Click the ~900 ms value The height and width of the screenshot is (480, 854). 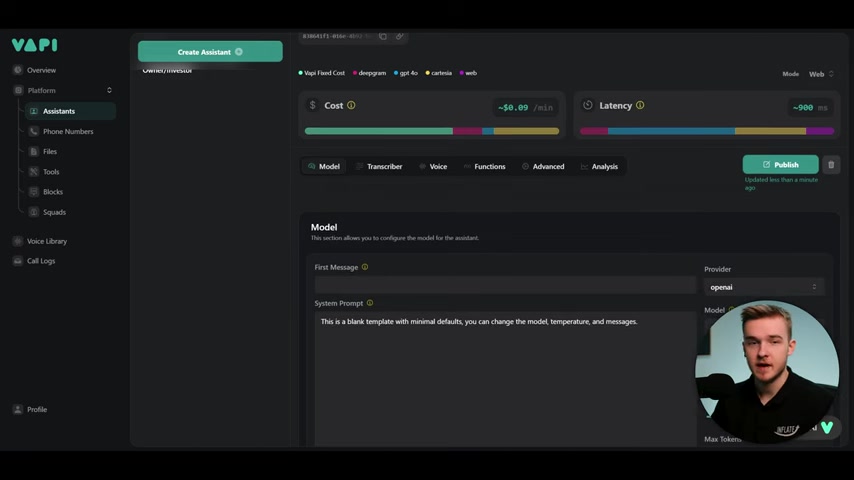point(810,107)
